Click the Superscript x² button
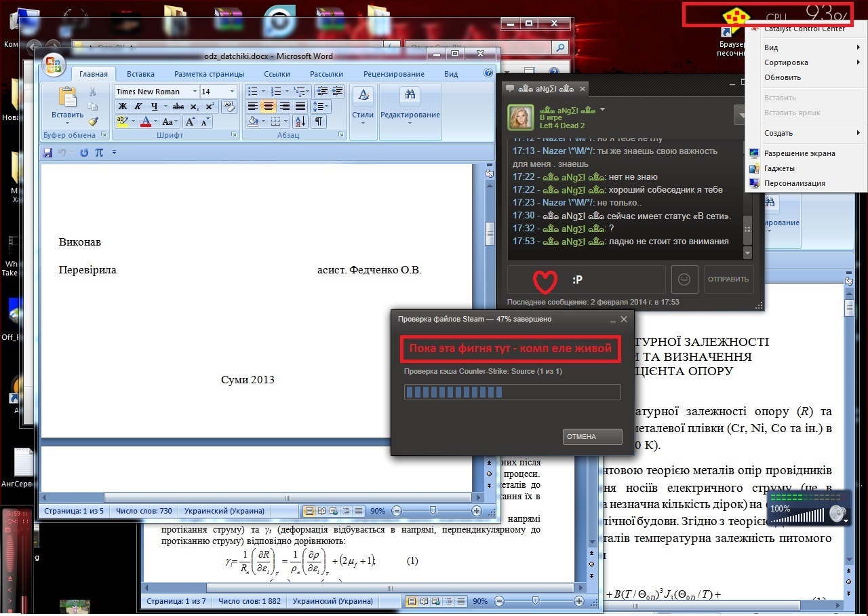This screenshot has height=616, width=868. click(x=210, y=107)
